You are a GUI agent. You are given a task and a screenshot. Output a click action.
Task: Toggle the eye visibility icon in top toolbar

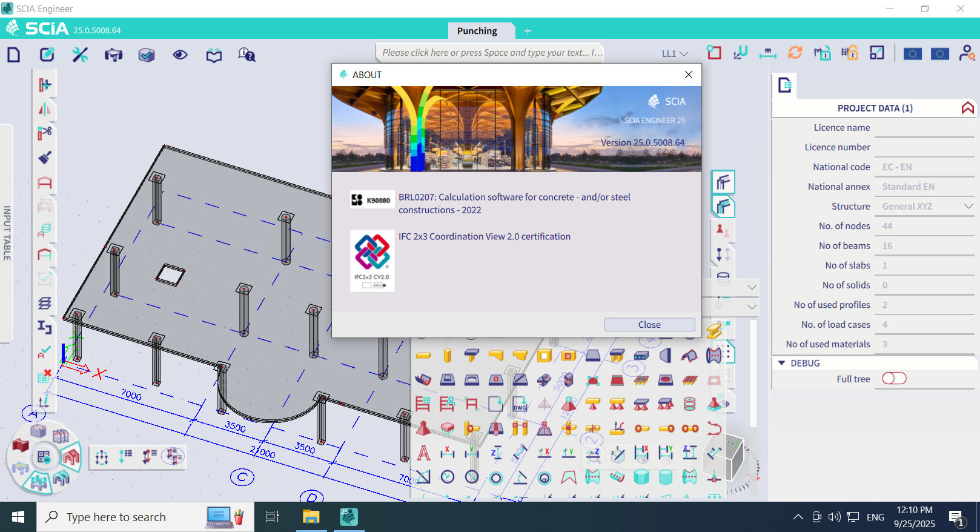pos(180,55)
